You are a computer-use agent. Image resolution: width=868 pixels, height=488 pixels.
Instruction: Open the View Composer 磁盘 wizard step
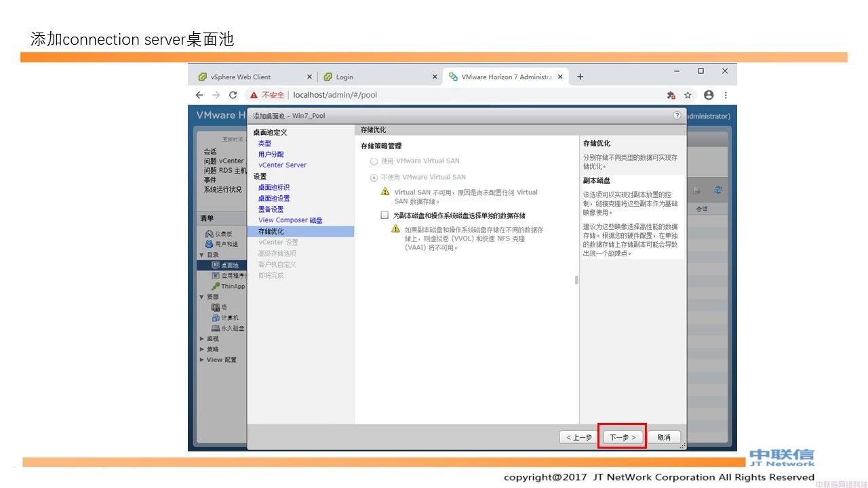(x=290, y=220)
